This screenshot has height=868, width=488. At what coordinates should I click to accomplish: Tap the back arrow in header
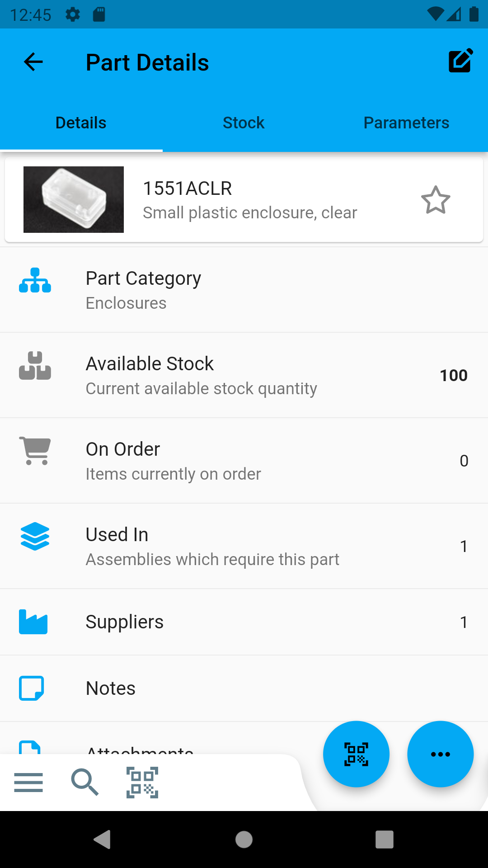33,62
